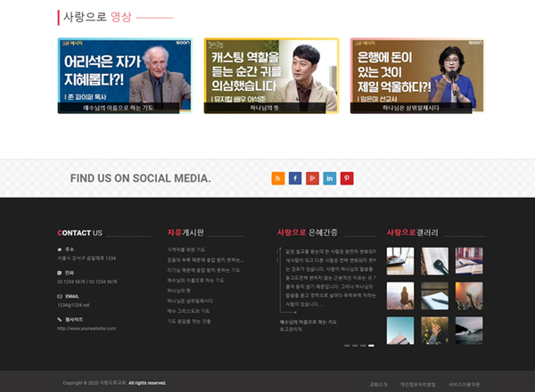Click the Pinterest social media icon
The image size is (535, 392).
click(347, 178)
